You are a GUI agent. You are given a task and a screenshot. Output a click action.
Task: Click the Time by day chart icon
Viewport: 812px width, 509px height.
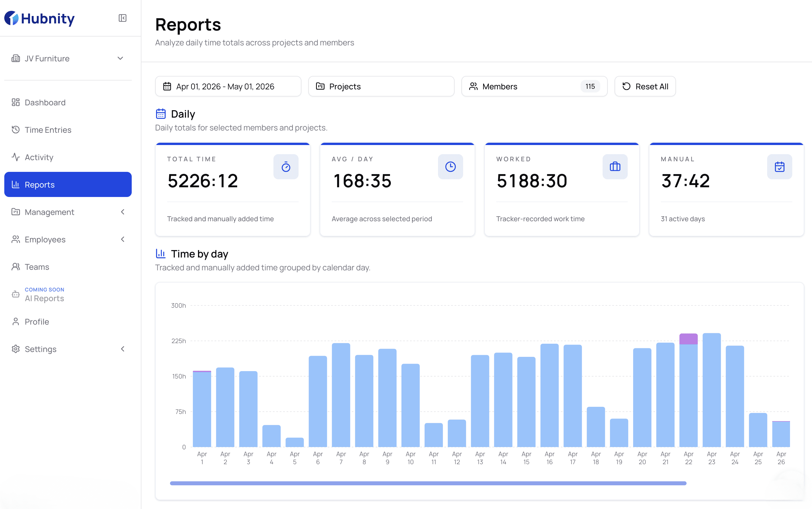(x=161, y=253)
